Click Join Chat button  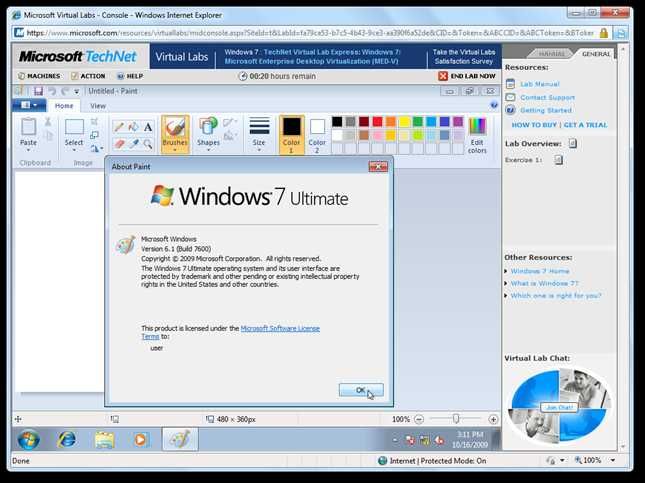(x=559, y=407)
